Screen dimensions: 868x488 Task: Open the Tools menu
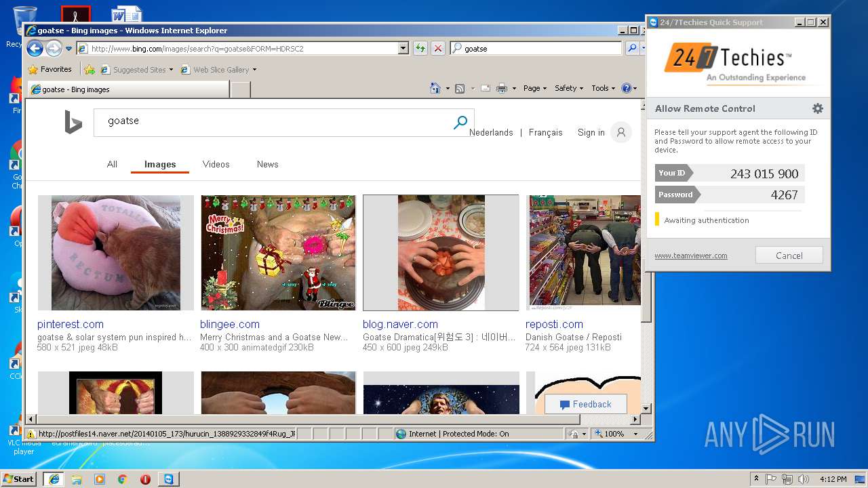[603, 88]
